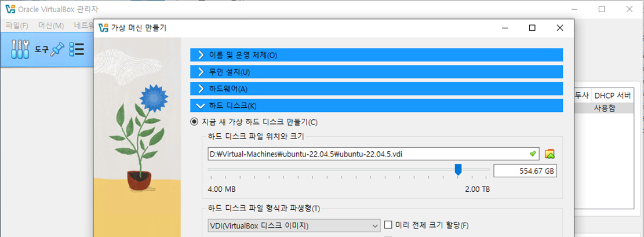644x237 pixels.
Task: Select 지금 새 가상 하드 디스크 만들기 radio button
Action: [194, 122]
